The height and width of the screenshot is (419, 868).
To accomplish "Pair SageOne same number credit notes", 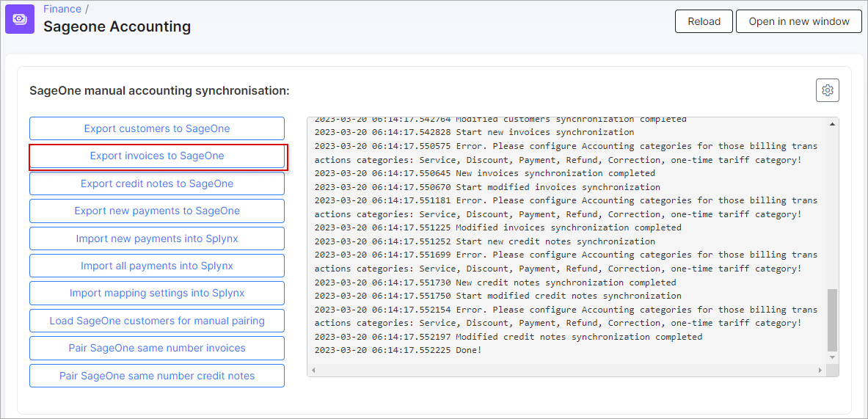I will pos(157,376).
